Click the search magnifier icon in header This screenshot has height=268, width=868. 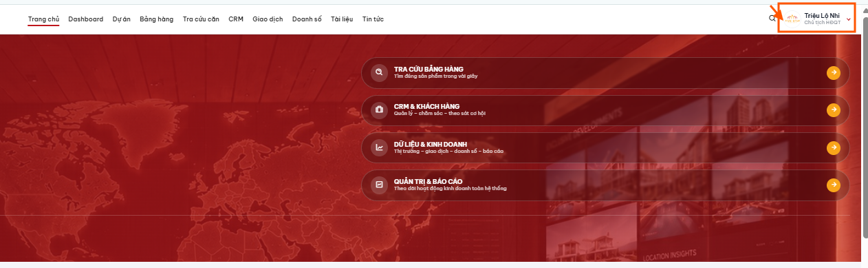(x=772, y=19)
